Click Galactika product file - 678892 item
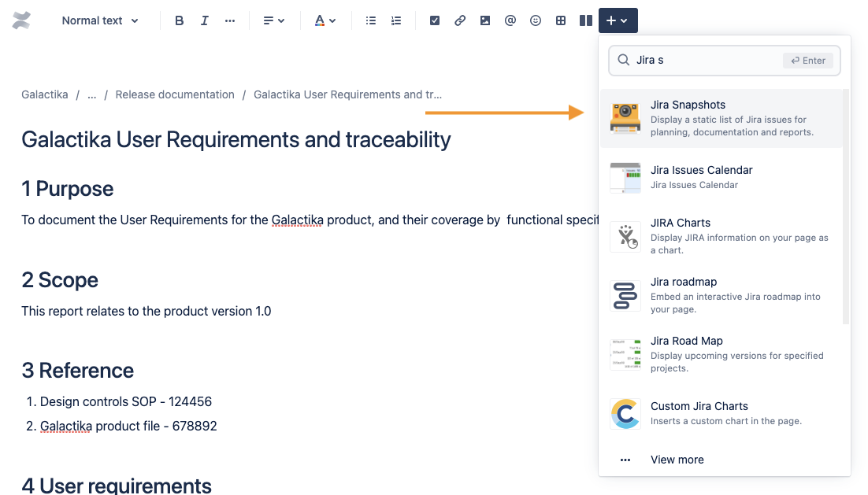Viewport: 868px width, 495px height. tap(128, 426)
